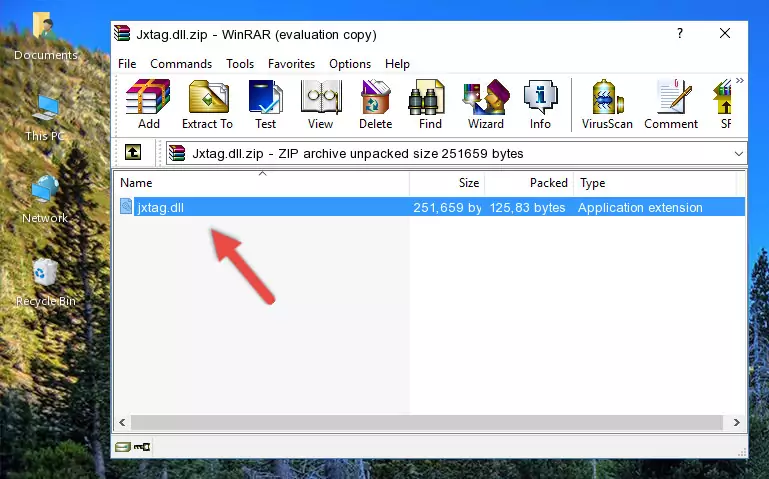This screenshot has height=479, width=769.
Task: Click the Add toolbar icon
Action: point(148,104)
